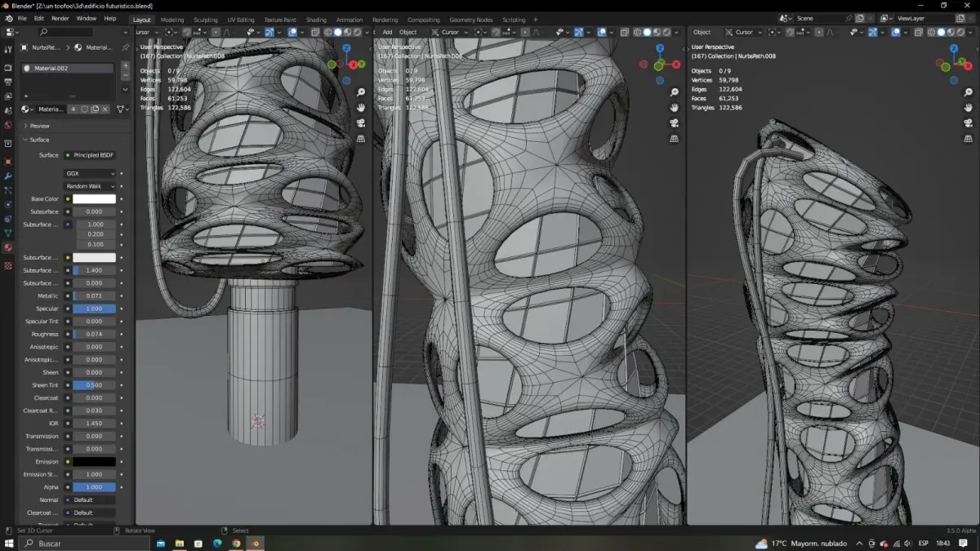Click zoom magnifier gizmo in left viewport

pyautogui.click(x=361, y=92)
